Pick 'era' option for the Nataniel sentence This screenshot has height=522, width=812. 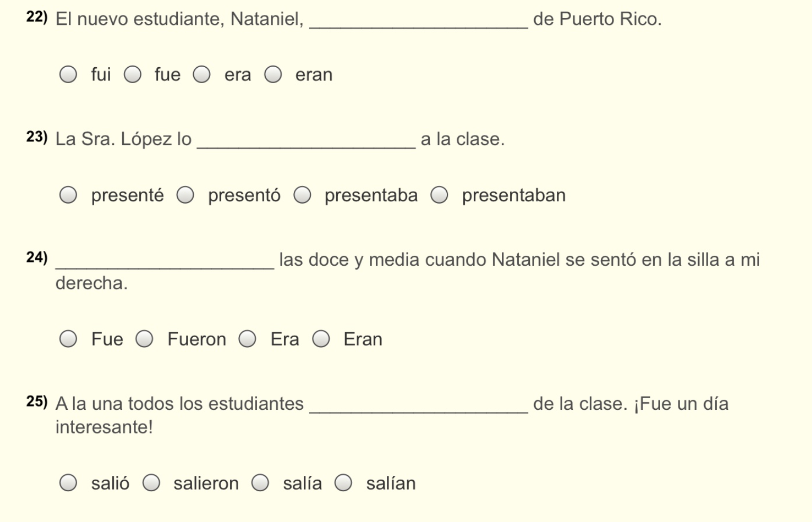[x=202, y=75]
